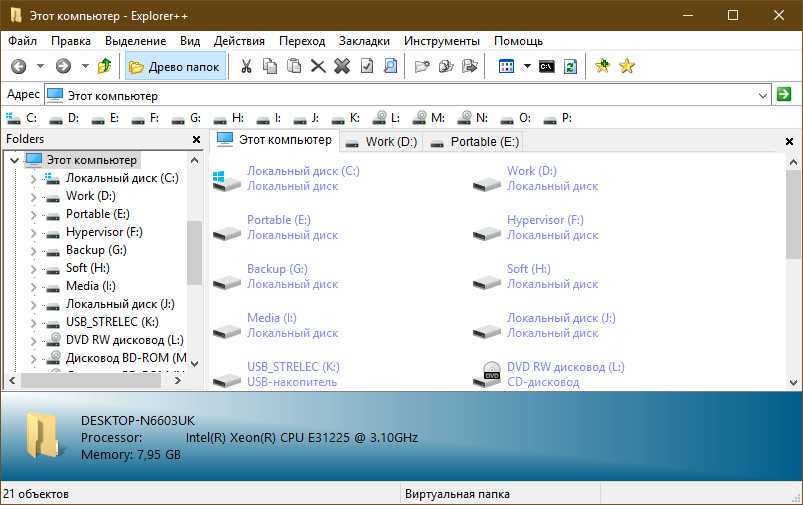Close the Folders pane
This screenshot has height=505, width=803.
(196, 139)
